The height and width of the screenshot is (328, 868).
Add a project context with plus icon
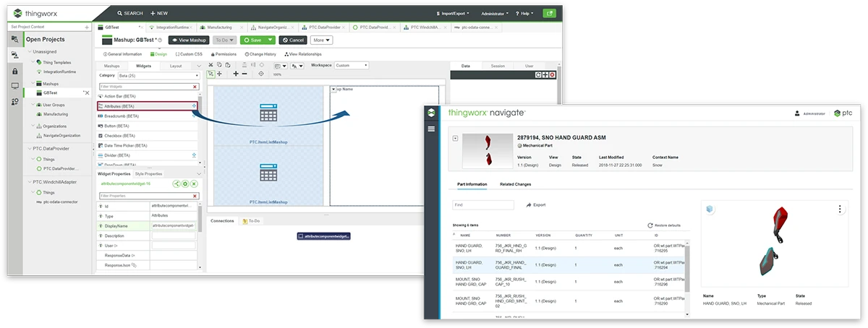[x=88, y=27]
